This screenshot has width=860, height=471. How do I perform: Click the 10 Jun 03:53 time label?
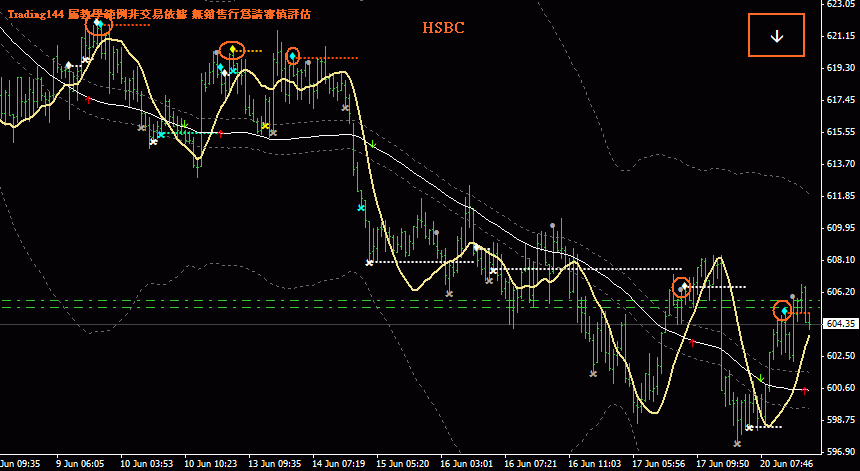click(146, 464)
